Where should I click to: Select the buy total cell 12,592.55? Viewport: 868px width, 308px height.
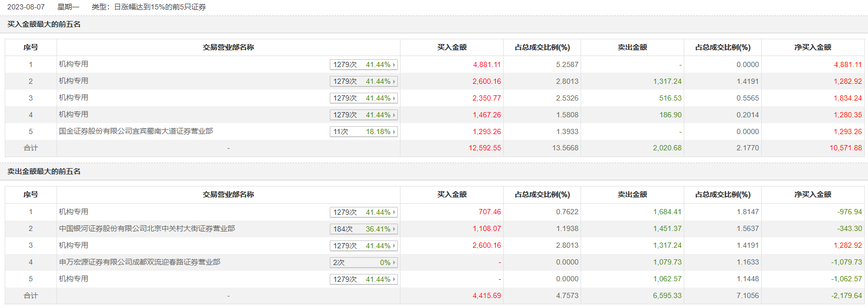484,148
